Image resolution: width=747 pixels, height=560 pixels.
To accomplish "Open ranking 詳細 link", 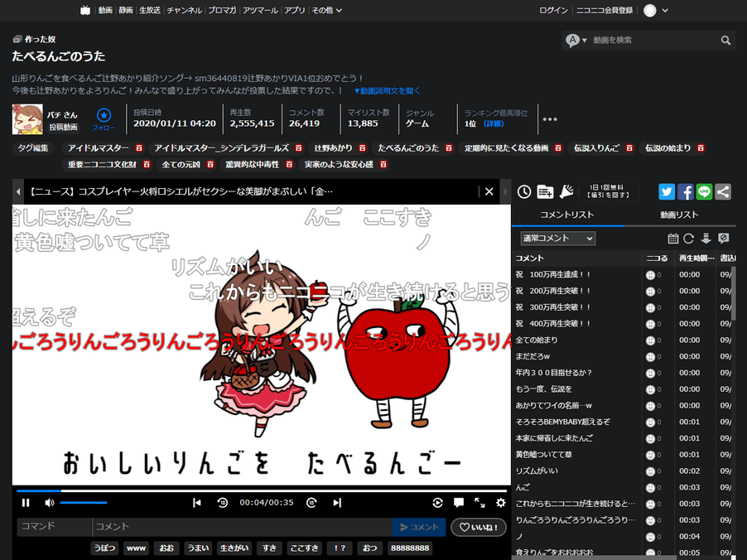I will click(x=494, y=123).
